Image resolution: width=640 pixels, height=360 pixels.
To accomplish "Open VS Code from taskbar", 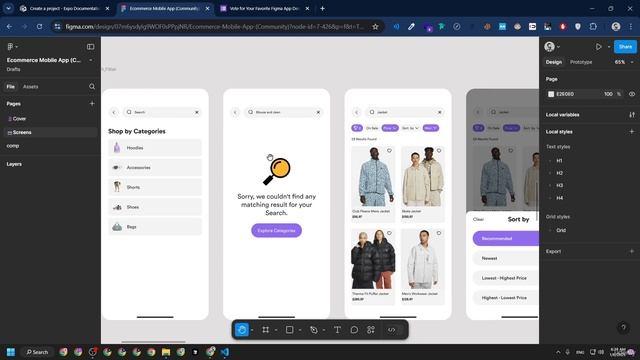I will pos(225,352).
